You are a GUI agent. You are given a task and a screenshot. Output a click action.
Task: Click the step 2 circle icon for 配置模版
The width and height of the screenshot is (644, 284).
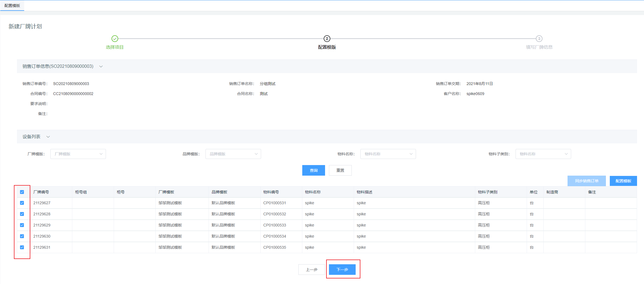pyautogui.click(x=327, y=39)
